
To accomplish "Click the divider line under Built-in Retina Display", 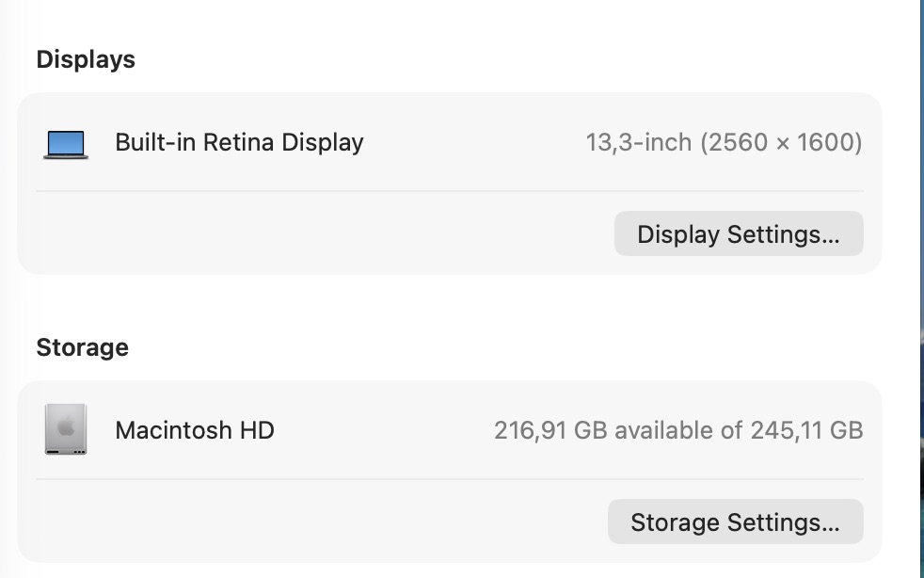I will tap(449, 191).
